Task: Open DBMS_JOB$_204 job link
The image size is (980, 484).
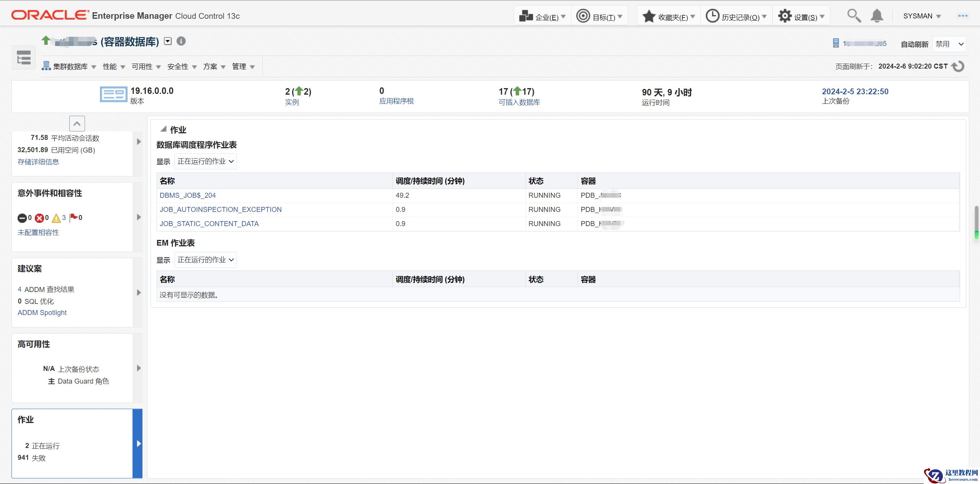Action: [188, 195]
